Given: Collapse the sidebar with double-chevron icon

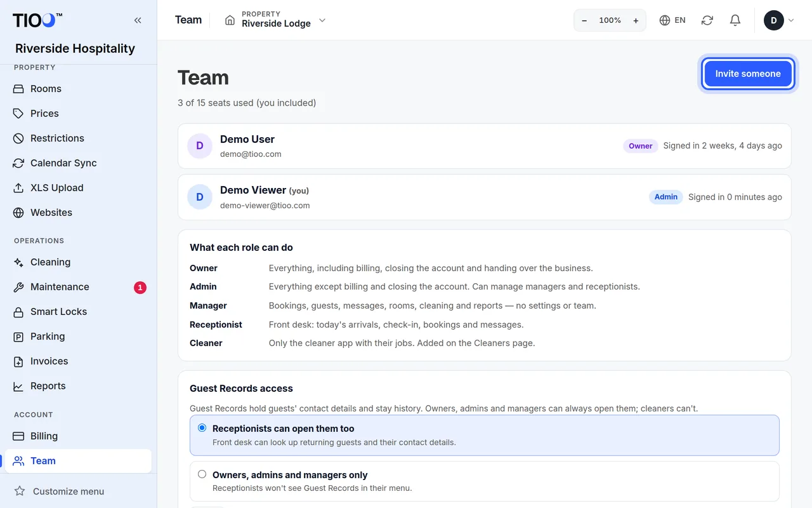Looking at the screenshot, I should pos(138,20).
